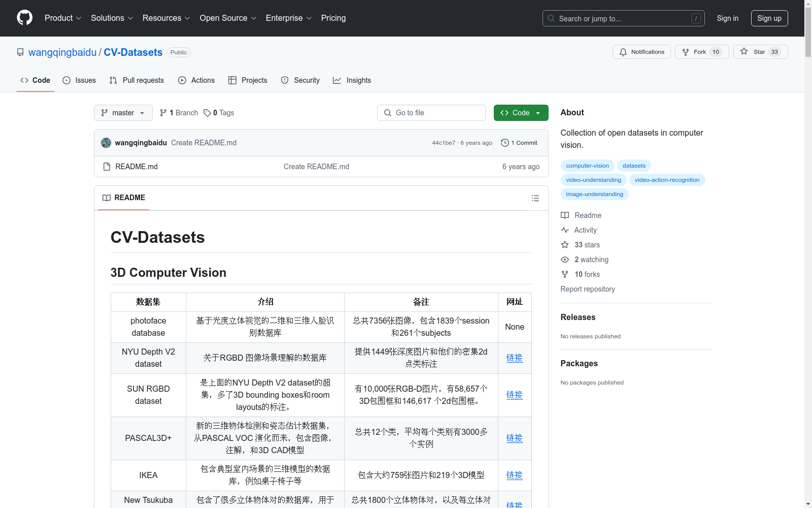Click the Sign up button
Viewport: 812px width, 508px height.
pyautogui.click(x=769, y=18)
